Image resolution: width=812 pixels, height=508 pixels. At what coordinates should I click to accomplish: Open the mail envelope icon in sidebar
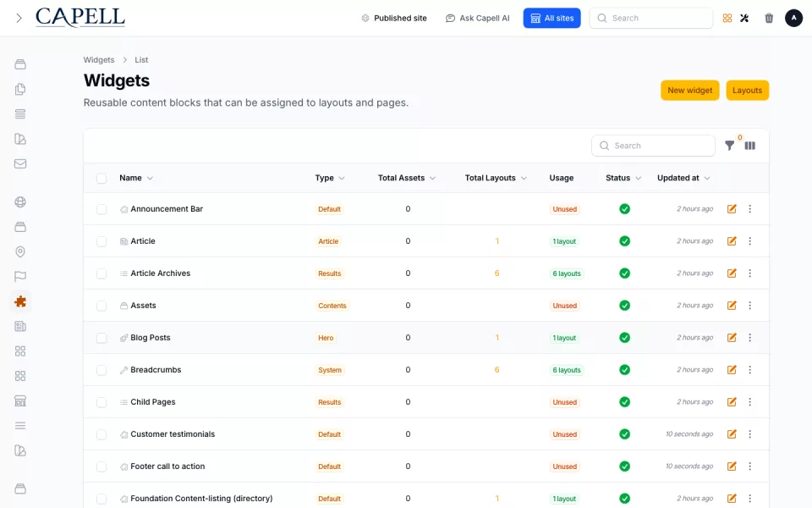point(20,163)
